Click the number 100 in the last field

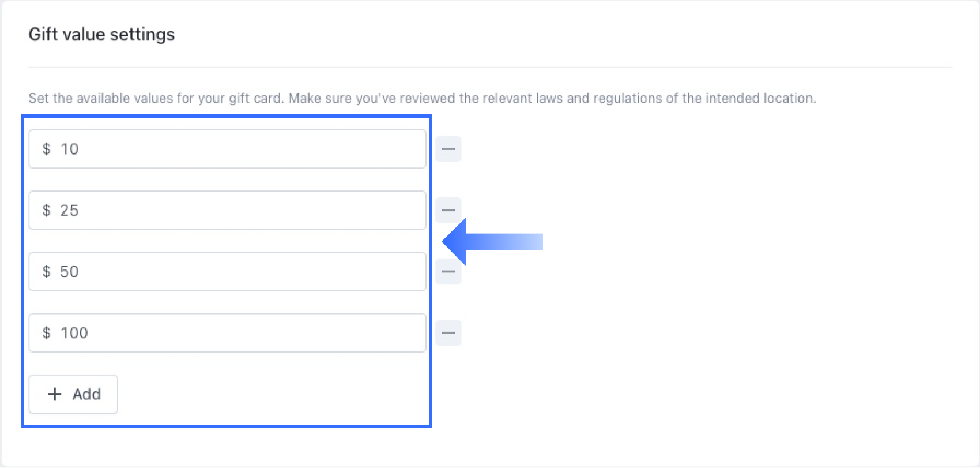74,333
